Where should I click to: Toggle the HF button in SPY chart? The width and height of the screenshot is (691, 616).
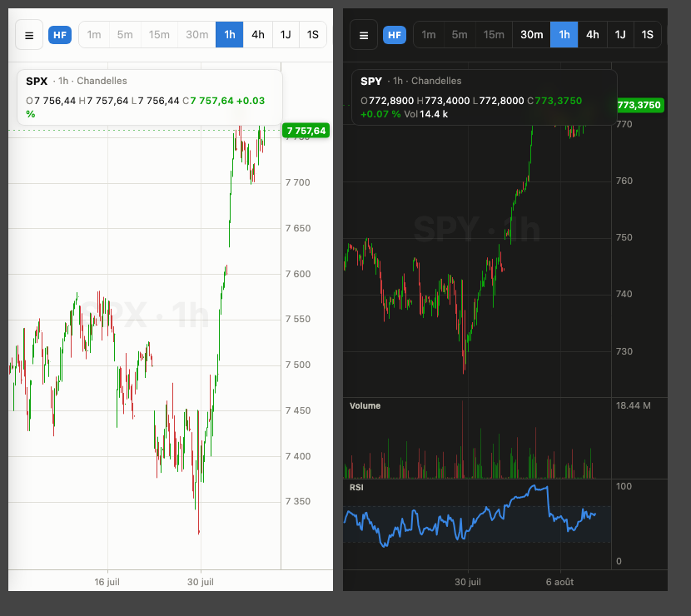pyautogui.click(x=395, y=35)
